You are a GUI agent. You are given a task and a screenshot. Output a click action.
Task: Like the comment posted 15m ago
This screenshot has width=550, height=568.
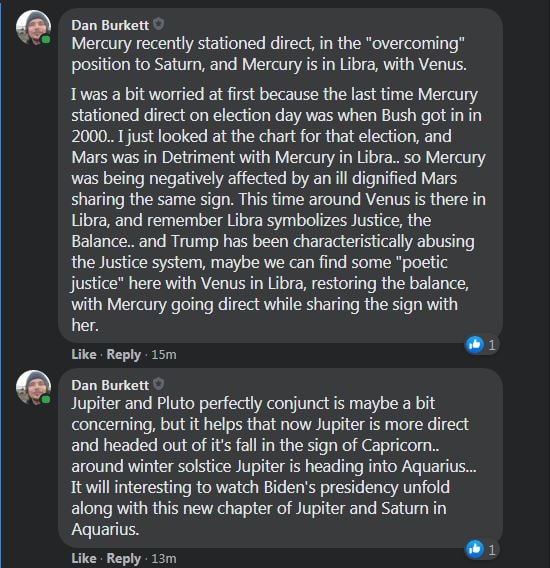tap(84, 354)
